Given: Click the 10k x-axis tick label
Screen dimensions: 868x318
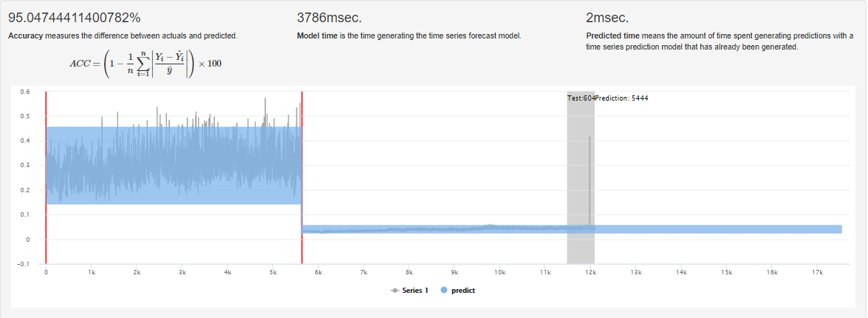Looking at the screenshot, I should tap(499, 273).
